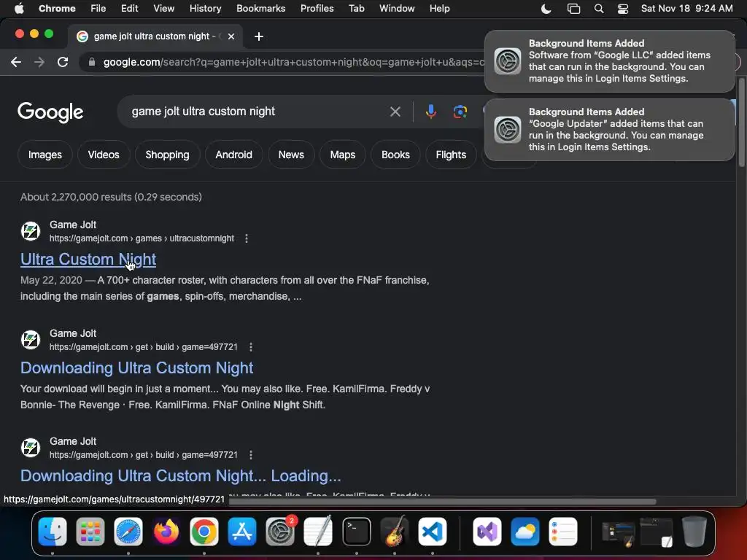Screen dimensions: 747x560
Task: Open 'Downloading Ultra Custom Night... Loading...' link
Action: pyautogui.click(x=181, y=475)
